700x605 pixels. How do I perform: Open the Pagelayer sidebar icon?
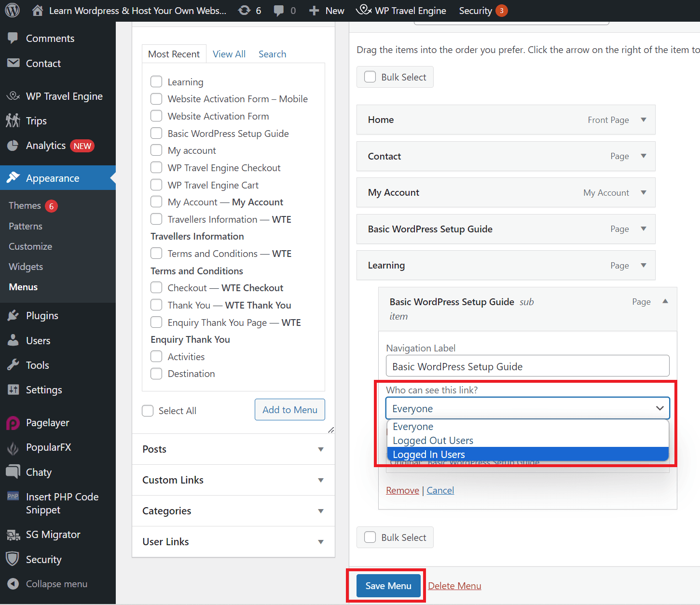tap(13, 423)
